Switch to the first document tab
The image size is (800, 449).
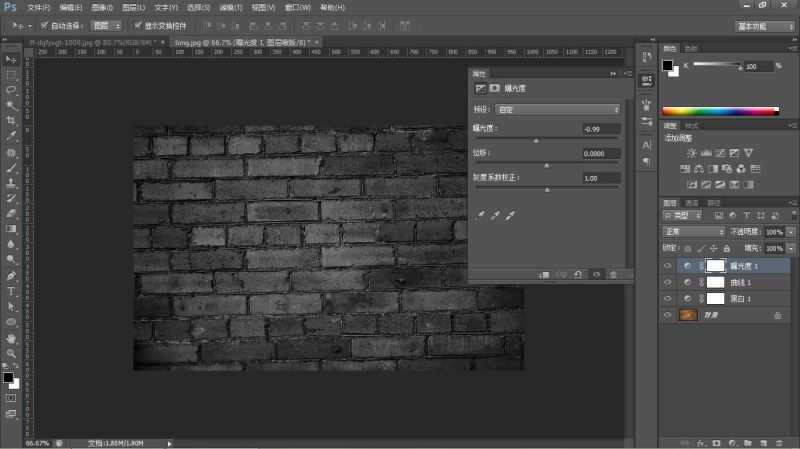click(89, 43)
